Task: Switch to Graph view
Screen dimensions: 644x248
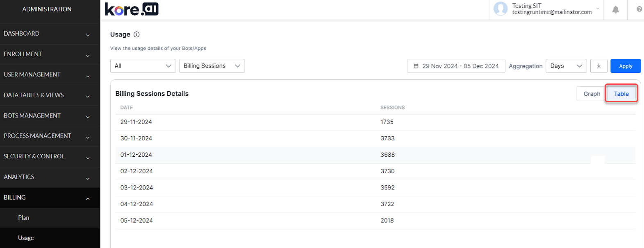Action: [x=592, y=94]
